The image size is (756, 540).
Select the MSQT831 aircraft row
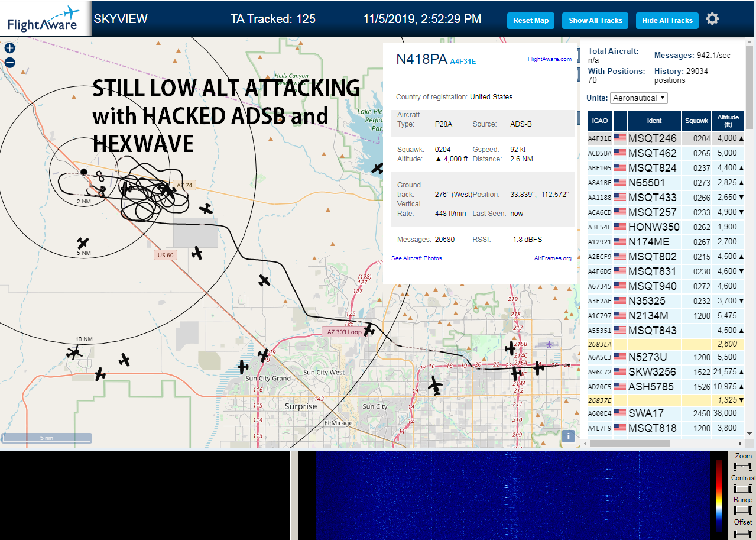click(666, 271)
